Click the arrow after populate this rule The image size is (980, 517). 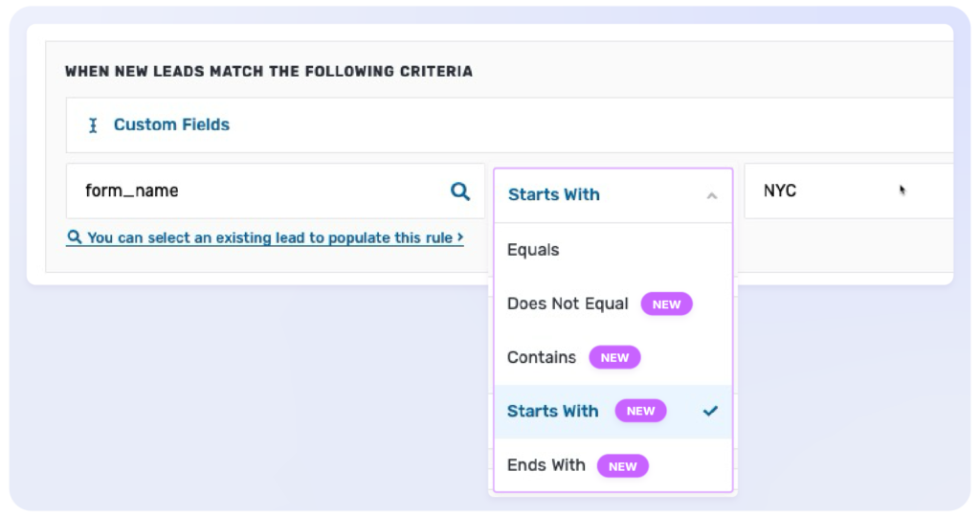point(460,236)
